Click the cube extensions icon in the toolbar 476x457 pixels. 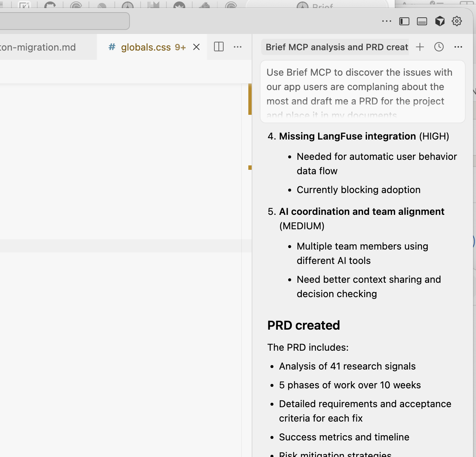440,21
